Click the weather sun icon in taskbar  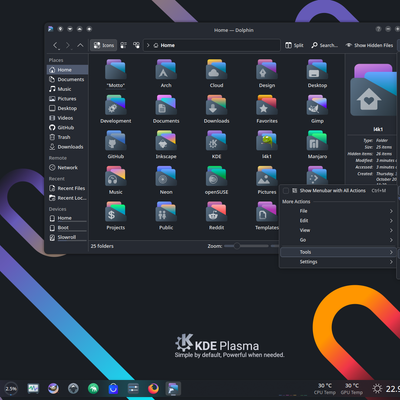377,389
